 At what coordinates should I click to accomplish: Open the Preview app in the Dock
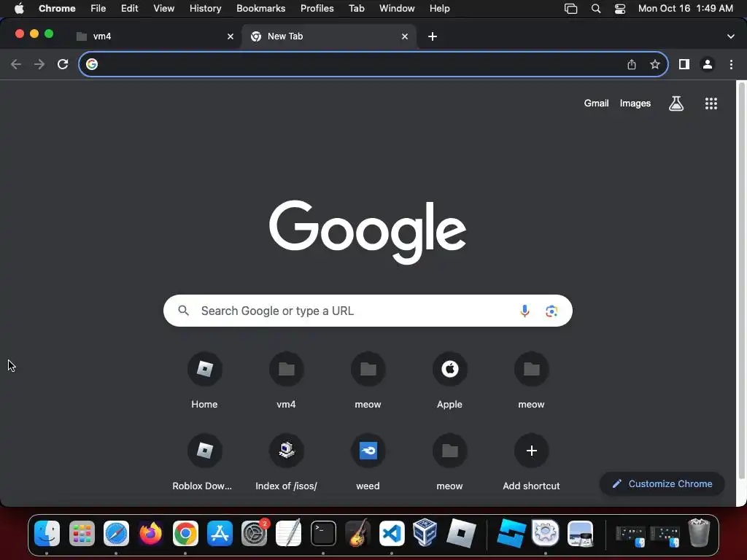coord(580,533)
